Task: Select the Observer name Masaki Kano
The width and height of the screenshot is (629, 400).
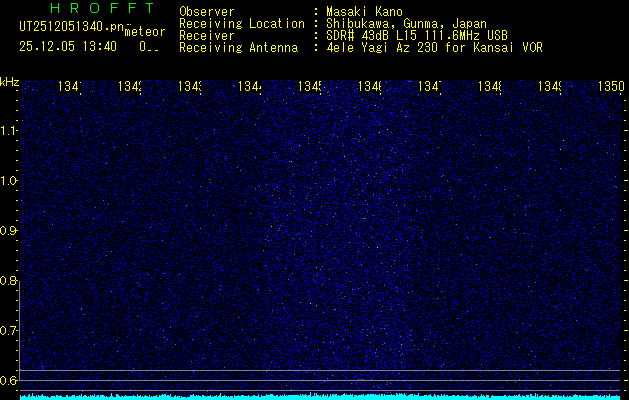Action: pos(359,11)
